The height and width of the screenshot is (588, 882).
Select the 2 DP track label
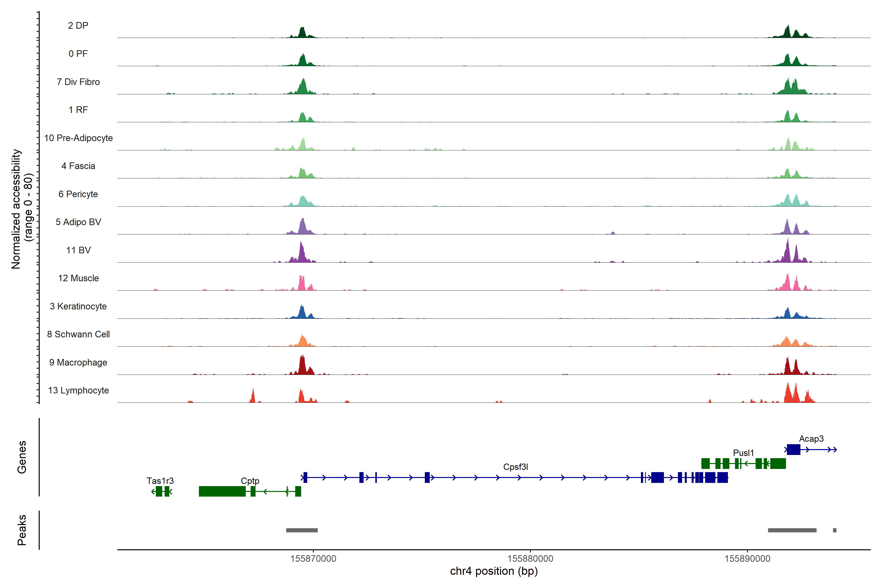click(x=78, y=25)
